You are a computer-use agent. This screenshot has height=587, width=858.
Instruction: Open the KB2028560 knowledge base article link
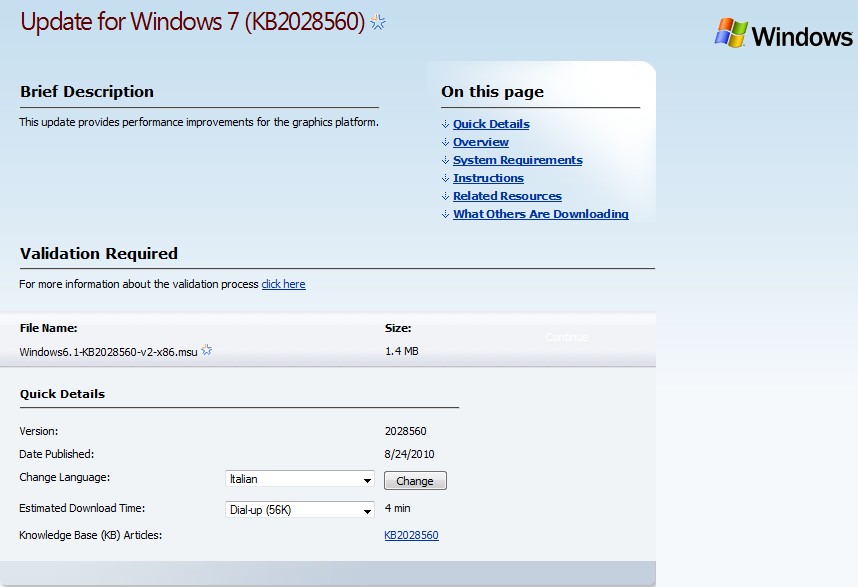[x=411, y=535]
